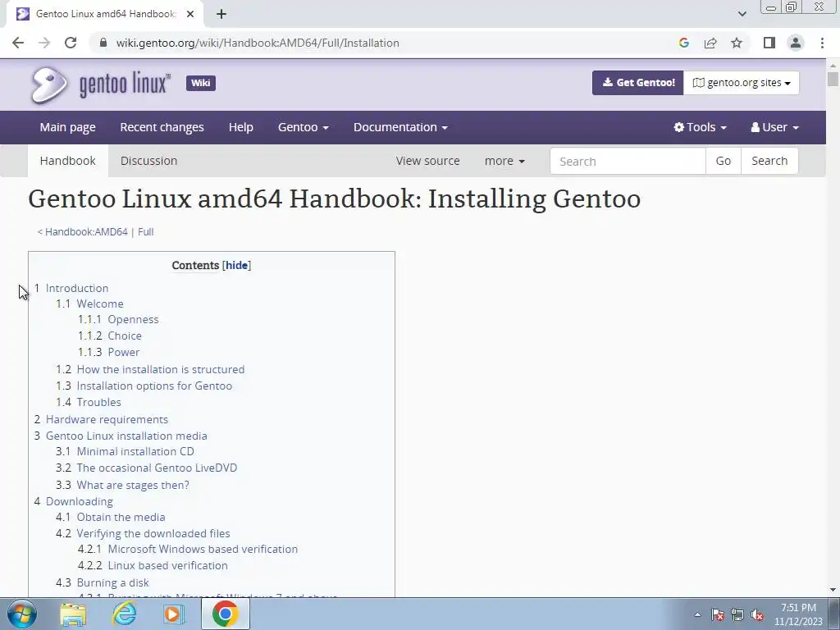Launch Internet Explorer from taskbar
Screen dimensions: 840x630
[x=123, y=614]
